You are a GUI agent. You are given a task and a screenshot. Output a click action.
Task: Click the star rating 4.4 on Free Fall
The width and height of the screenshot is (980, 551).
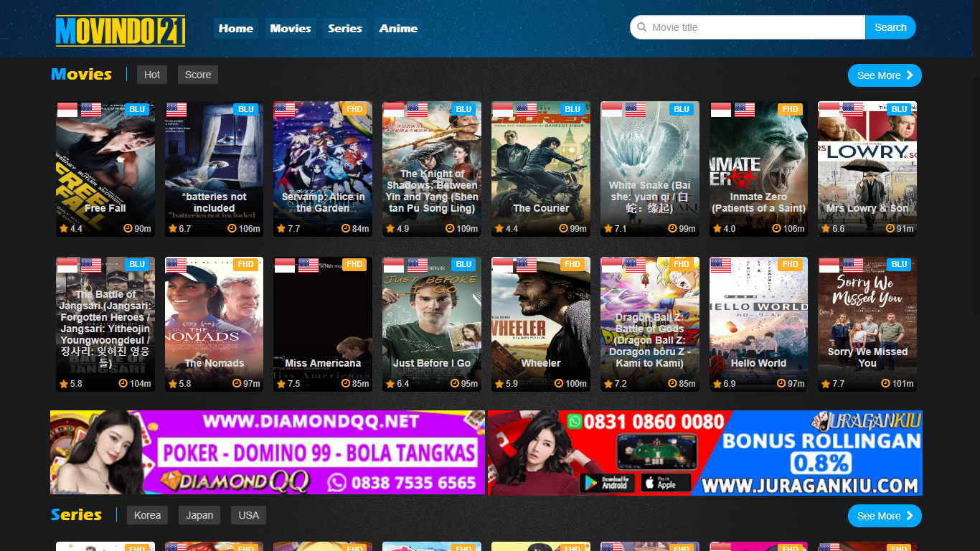point(71,229)
